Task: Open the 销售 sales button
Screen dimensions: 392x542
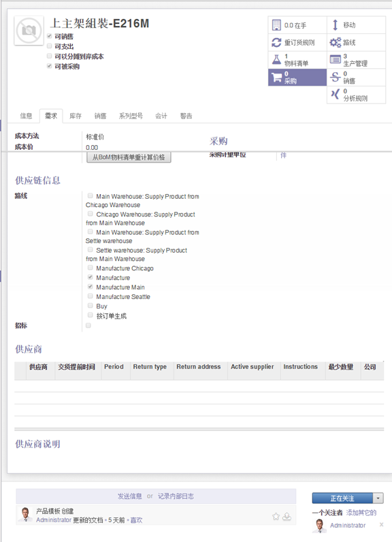Action: (x=356, y=77)
